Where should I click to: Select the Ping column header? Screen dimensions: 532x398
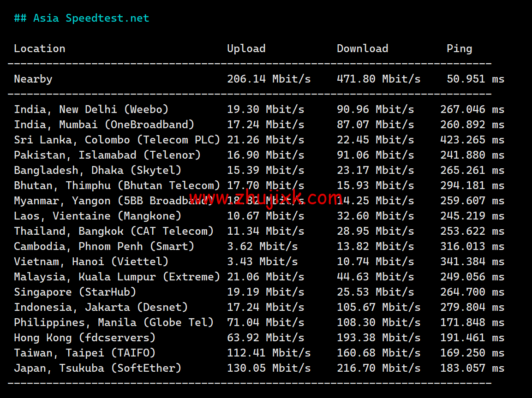coord(459,48)
